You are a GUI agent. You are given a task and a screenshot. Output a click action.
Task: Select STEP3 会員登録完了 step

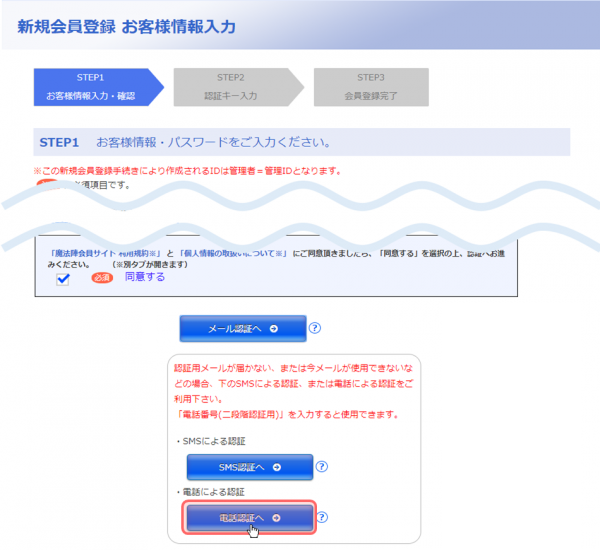point(371,87)
